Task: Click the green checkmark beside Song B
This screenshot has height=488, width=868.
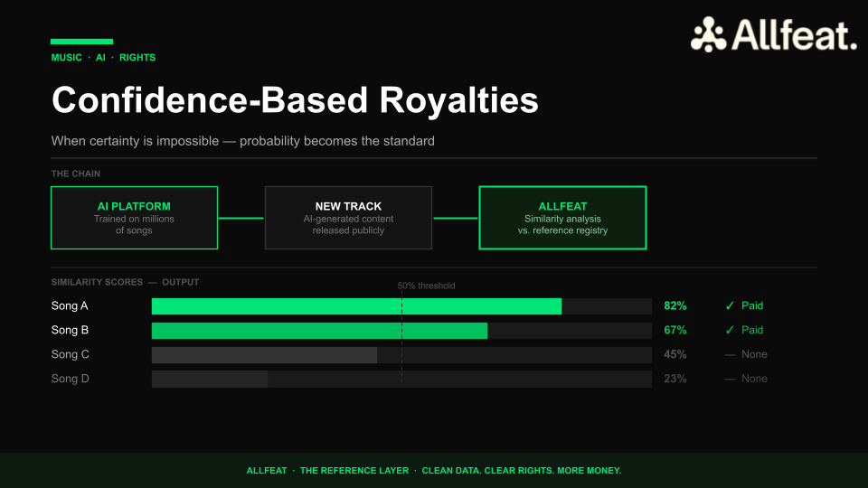Action: coord(730,330)
